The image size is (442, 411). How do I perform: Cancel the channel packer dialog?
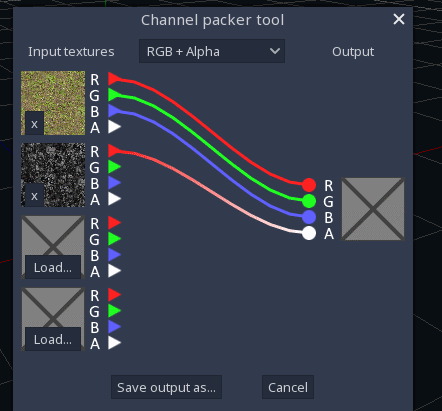point(288,387)
